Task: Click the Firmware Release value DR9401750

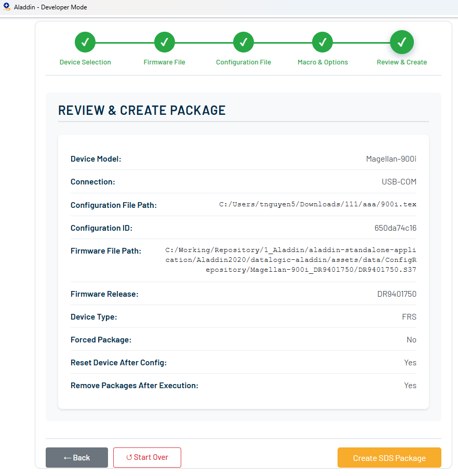Action: [x=396, y=294]
